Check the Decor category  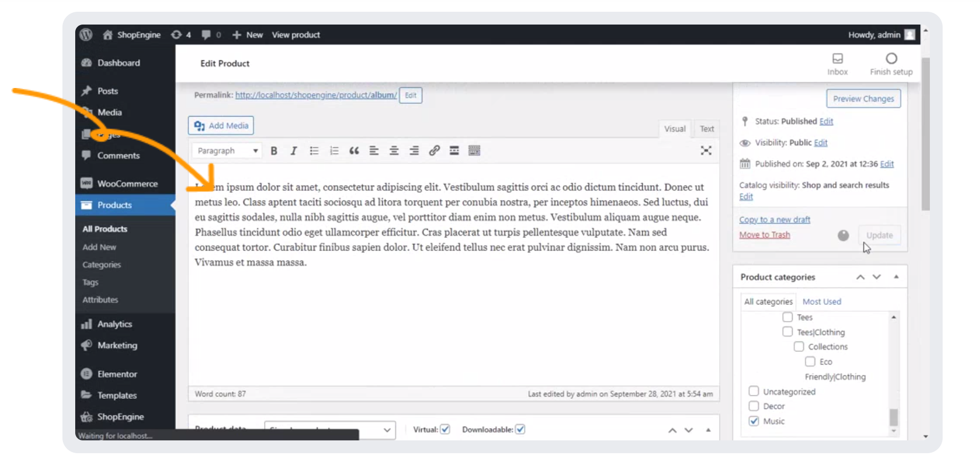pyautogui.click(x=754, y=406)
